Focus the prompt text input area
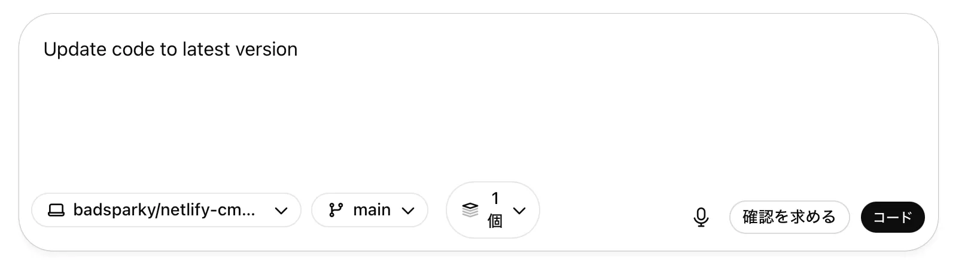This screenshot has width=980, height=274. [479, 108]
